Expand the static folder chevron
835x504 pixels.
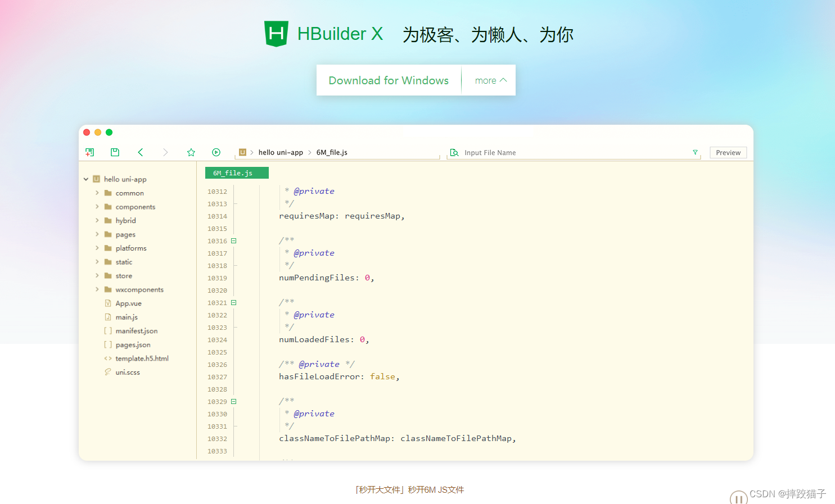click(x=97, y=262)
